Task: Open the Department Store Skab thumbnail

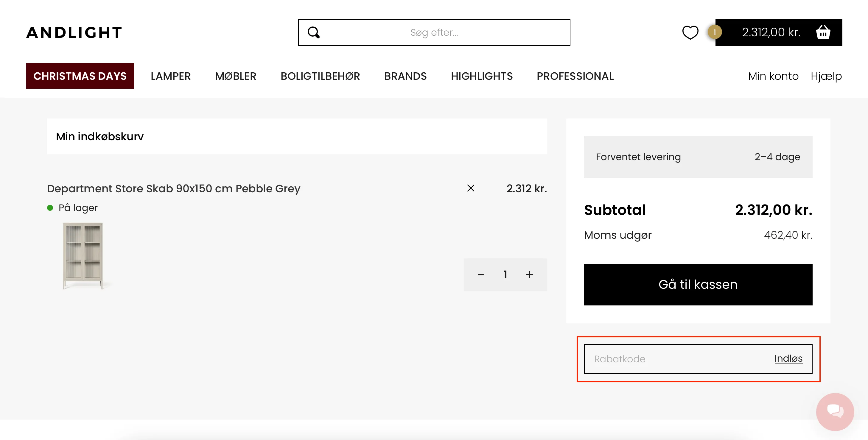Action: click(83, 256)
